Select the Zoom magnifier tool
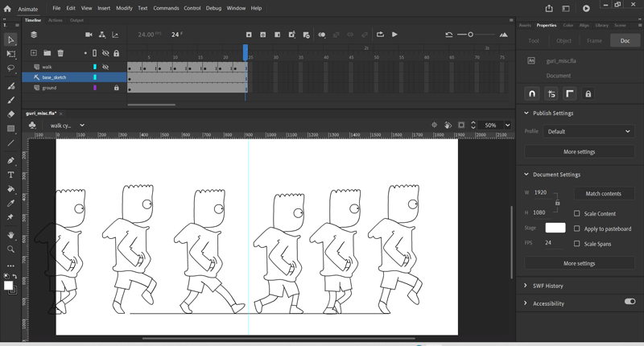 [10, 249]
